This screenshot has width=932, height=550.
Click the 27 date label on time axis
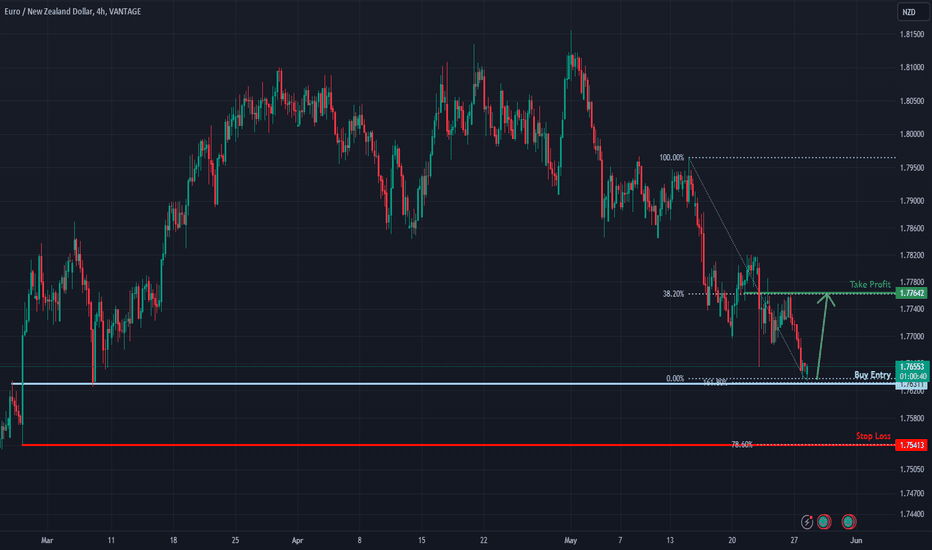coord(794,540)
